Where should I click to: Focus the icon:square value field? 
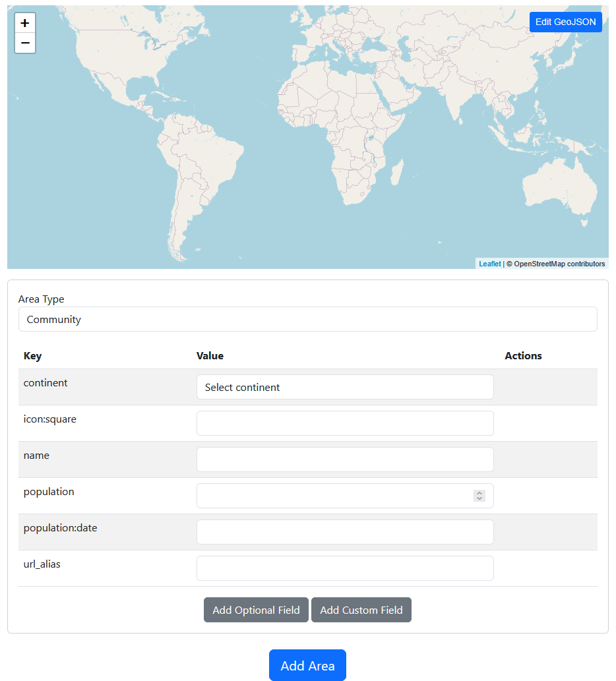click(x=344, y=423)
